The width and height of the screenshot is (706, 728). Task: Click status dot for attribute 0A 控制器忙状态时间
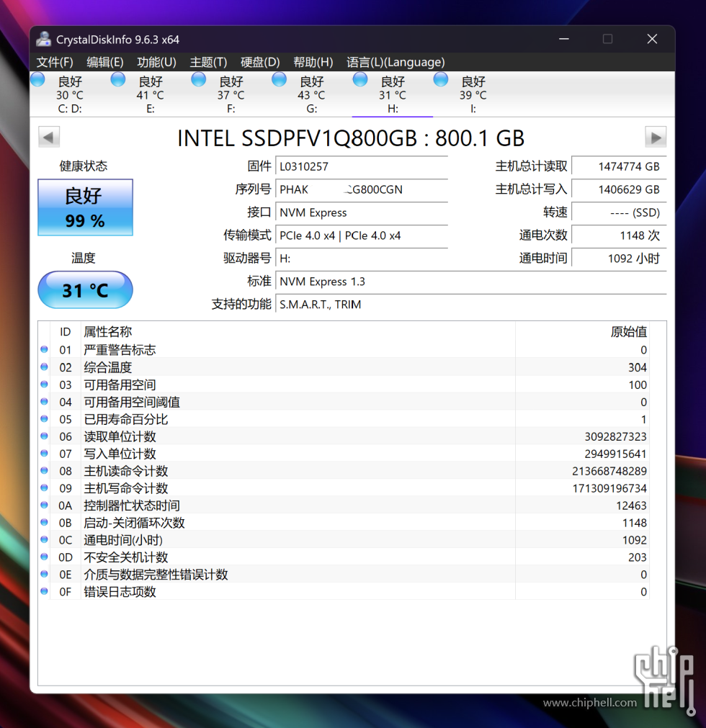[x=44, y=505]
